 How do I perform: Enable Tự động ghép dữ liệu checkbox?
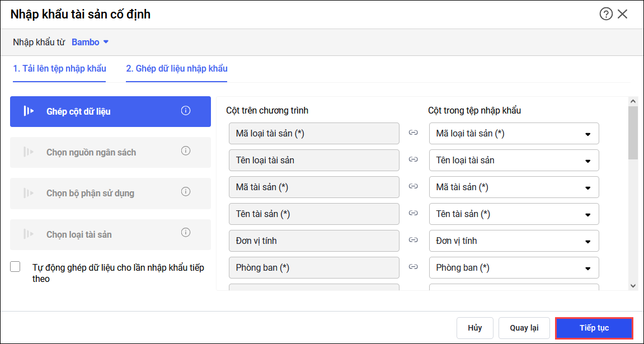pos(15,267)
